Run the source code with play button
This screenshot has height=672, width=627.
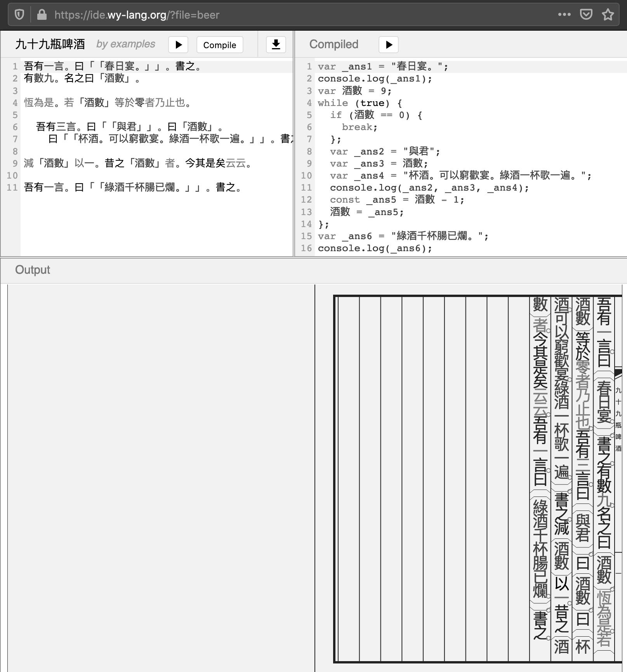(178, 45)
